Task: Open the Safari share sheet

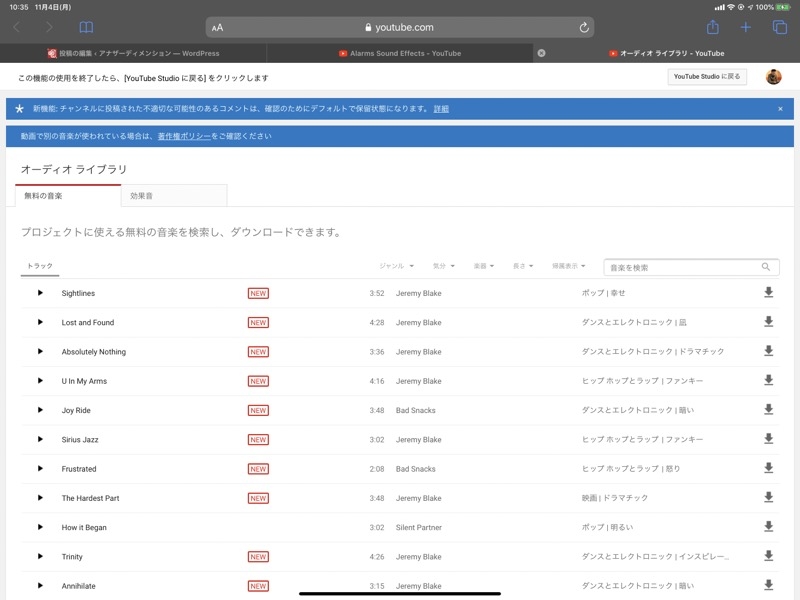Action: (713, 27)
